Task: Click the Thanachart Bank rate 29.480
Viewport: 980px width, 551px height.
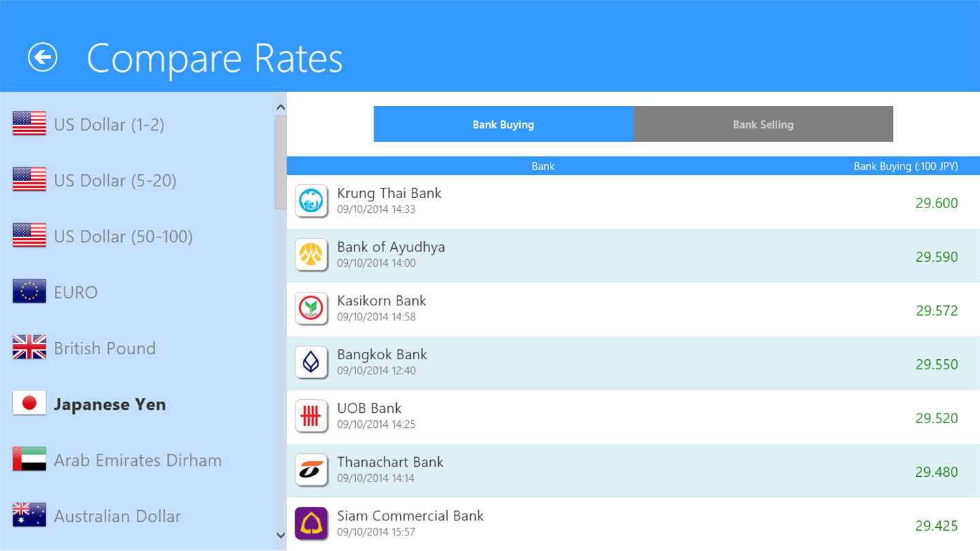Action: [936, 471]
